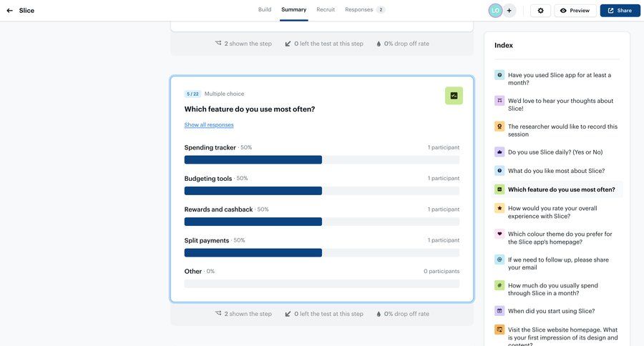Click the '5 / 22' step badge
The height and width of the screenshot is (346, 644).
coord(192,94)
